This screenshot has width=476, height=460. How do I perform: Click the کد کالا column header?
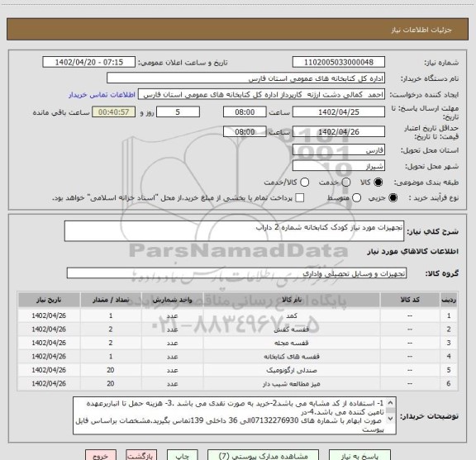click(x=410, y=300)
